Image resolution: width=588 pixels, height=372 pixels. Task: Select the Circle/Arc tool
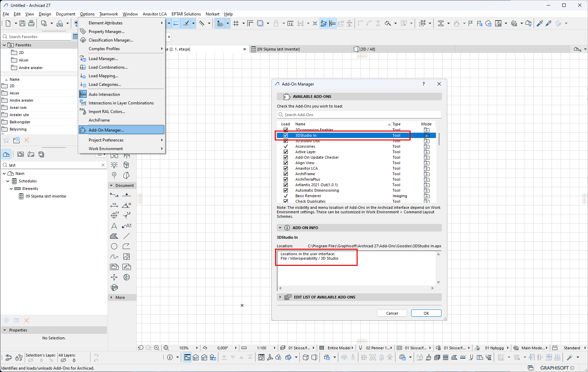(x=114, y=246)
